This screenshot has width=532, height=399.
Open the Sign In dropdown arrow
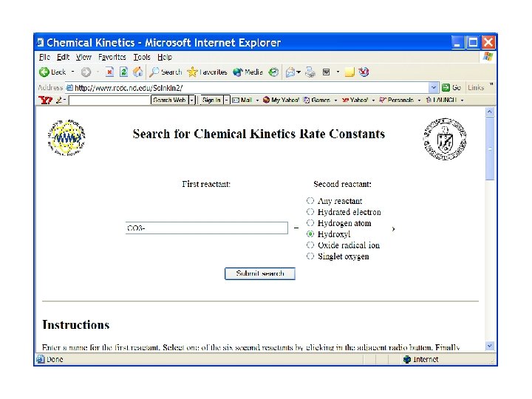[x=226, y=100]
